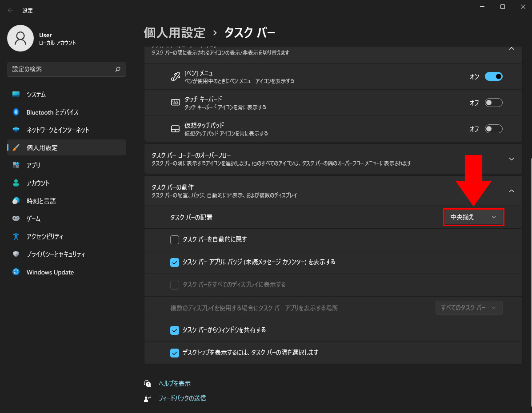Enable the 仮想タッチパッド toggle
This screenshot has width=532, height=413.
(493, 129)
